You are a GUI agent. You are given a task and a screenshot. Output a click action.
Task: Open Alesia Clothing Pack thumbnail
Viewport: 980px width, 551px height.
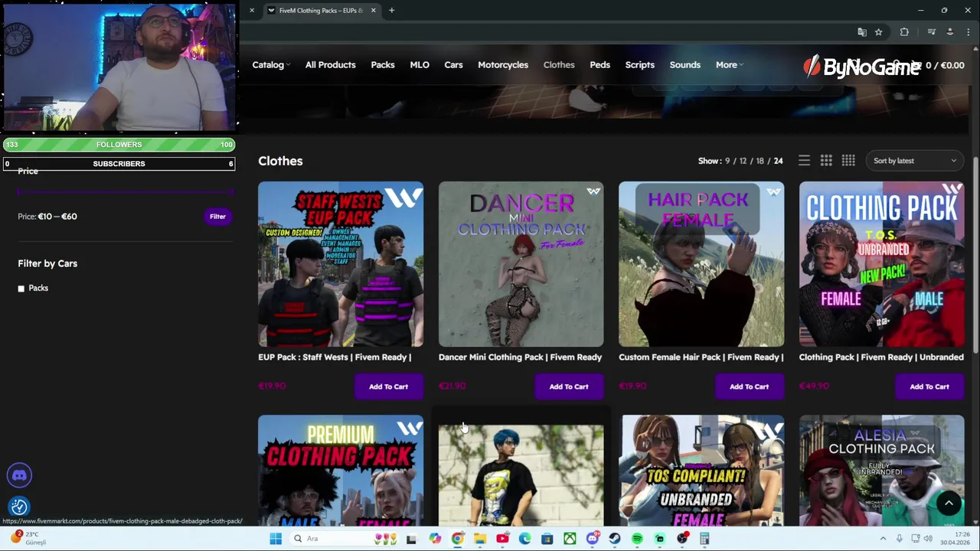coord(882,471)
